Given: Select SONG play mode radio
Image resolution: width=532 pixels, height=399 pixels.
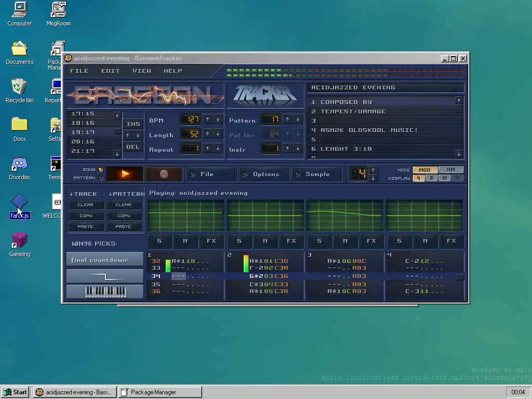Looking at the screenshot, I should coord(100,170).
